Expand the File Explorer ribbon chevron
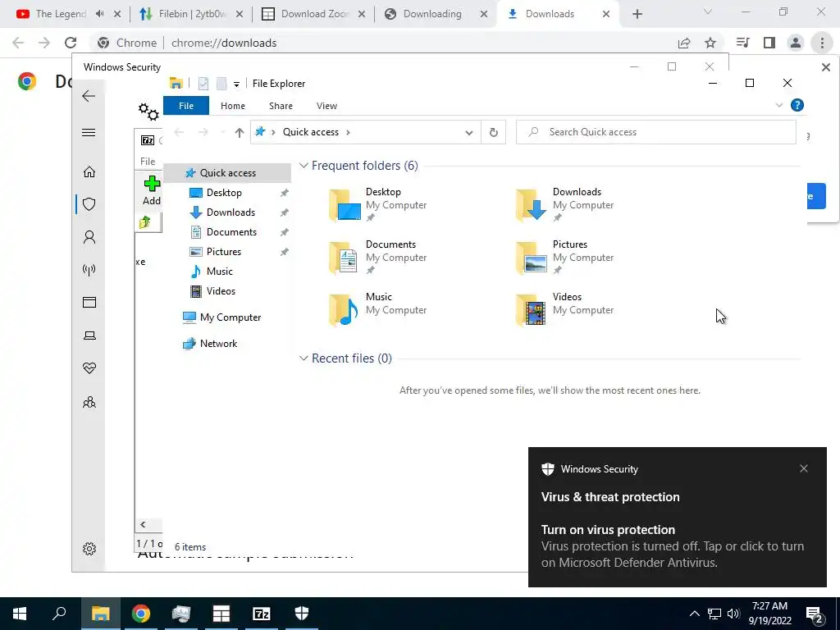 coord(779,106)
